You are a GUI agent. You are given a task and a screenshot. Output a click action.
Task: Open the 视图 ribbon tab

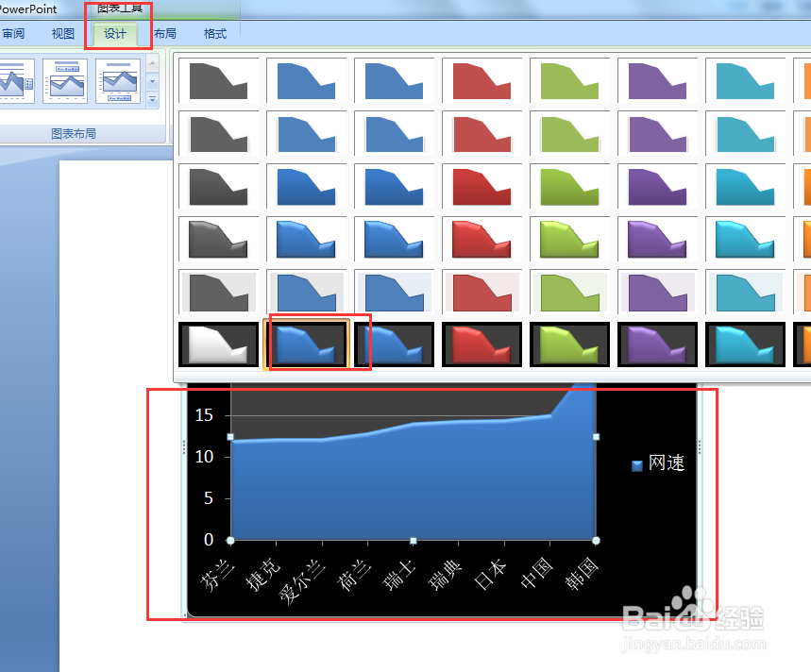63,34
